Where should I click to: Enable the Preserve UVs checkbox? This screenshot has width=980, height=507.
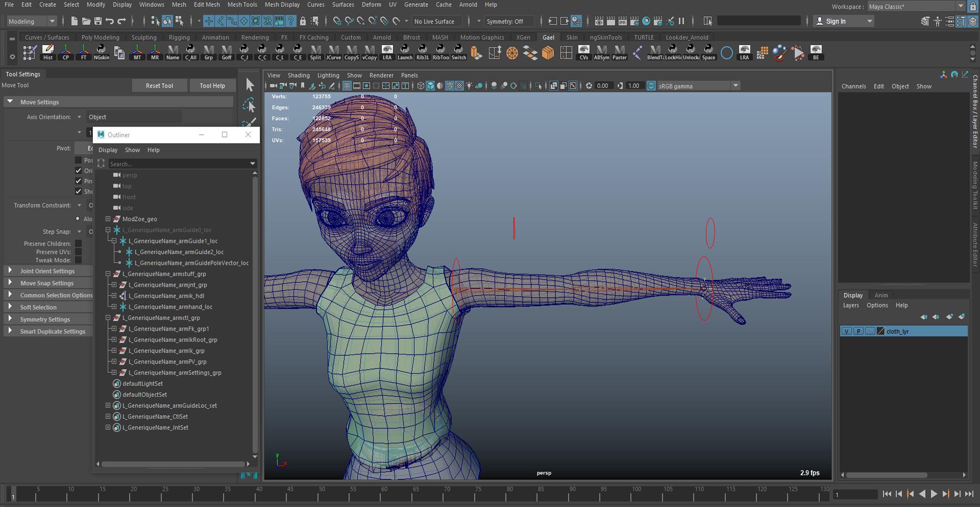78,252
